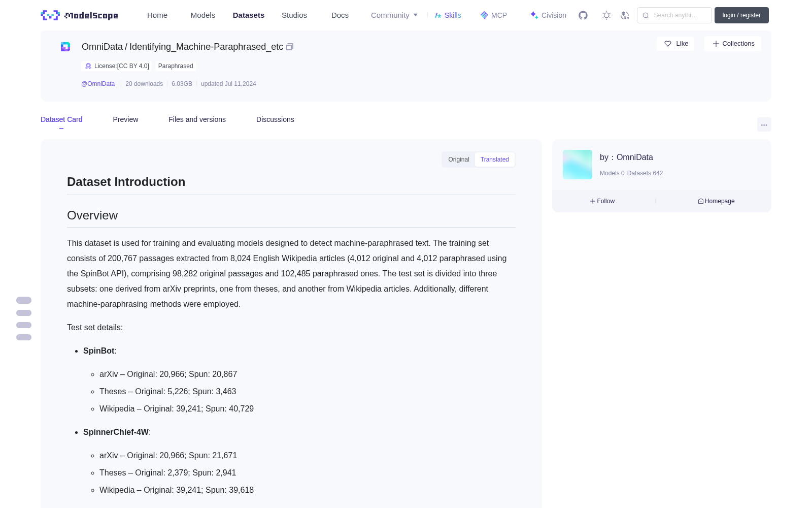This screenshot has width=812, height=508.
Task: Open the Models menu item
Action: [x=203, y=15]
